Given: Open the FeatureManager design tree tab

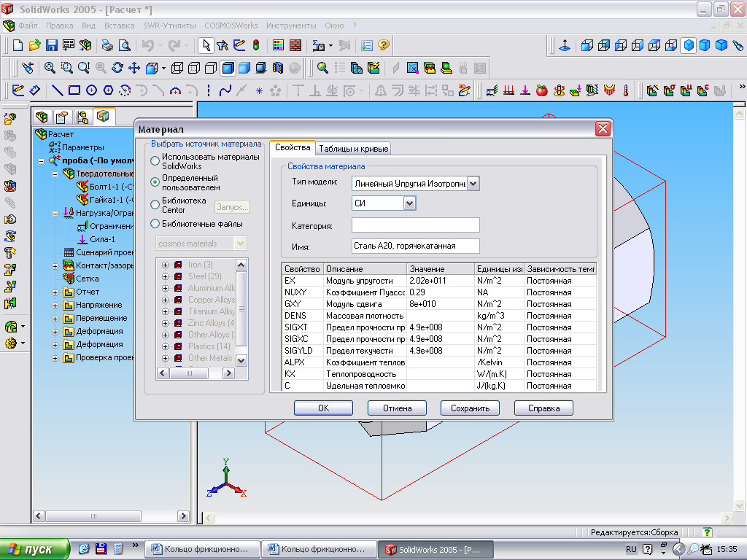Looking at the screenshot, I should [42, 117].
